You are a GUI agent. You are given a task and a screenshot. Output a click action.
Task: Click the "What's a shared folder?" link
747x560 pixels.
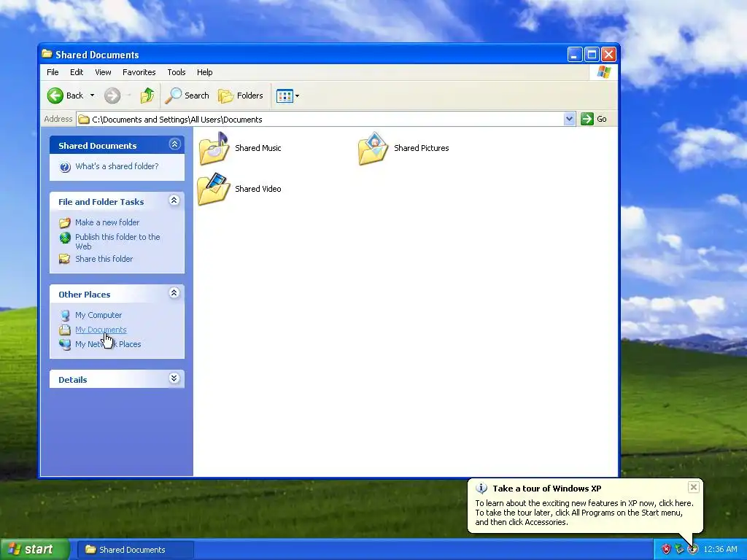117,166
